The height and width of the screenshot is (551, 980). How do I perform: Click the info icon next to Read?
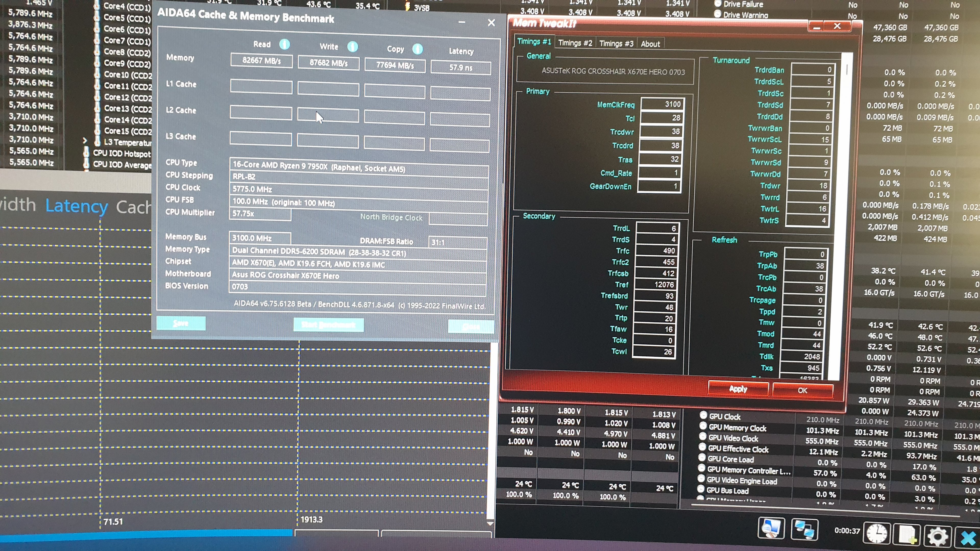284,44
